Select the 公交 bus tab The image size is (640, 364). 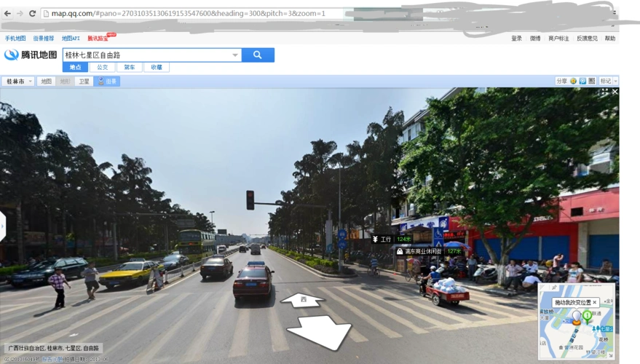[x=103, y=67]
